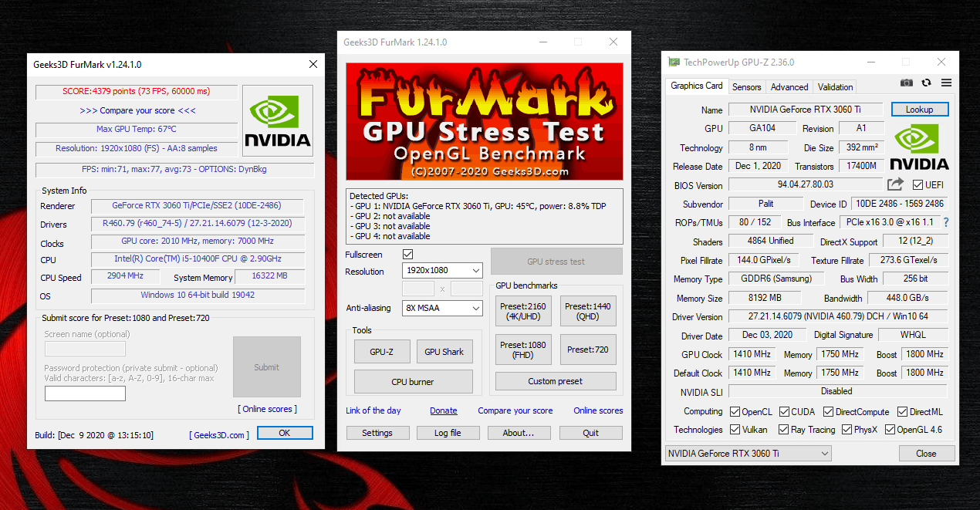Open Custom preset button
Image resolution: width=980 pixels, height=510 pixels.
pyautogui.click(x=556, y=381)
